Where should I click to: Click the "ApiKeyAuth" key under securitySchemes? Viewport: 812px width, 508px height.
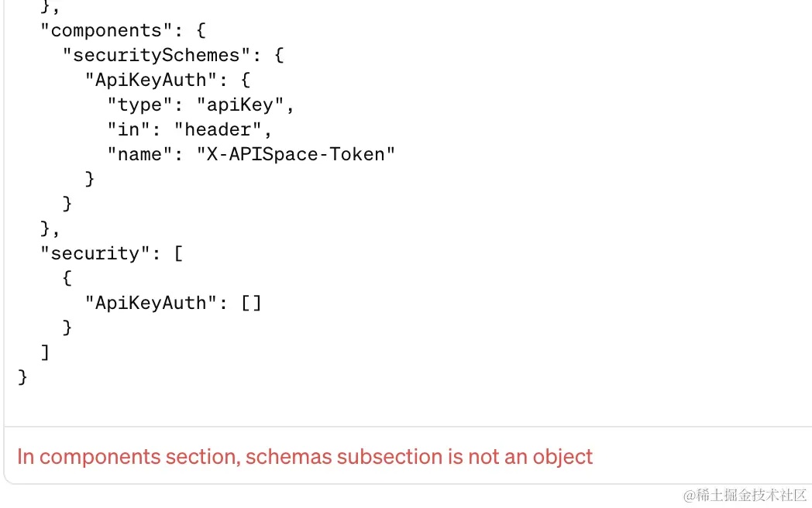pos(151,80)
